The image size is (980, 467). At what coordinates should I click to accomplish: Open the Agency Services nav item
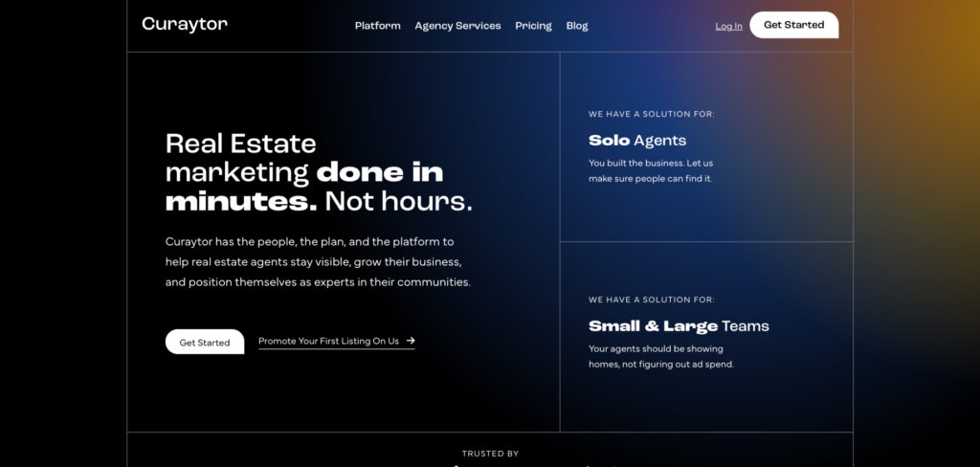point(457,26)
